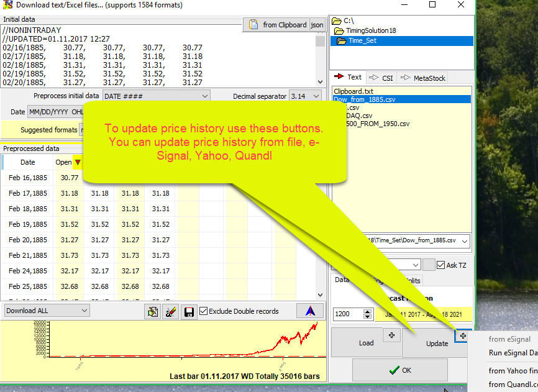The image size is (538, 392).
Task: Open the Download ALL dropdown
Action: 47,311
